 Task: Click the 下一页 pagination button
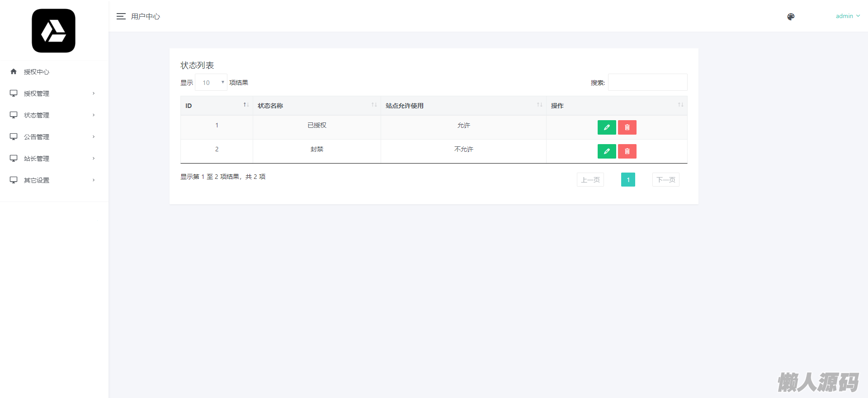[x=665, y=180]
